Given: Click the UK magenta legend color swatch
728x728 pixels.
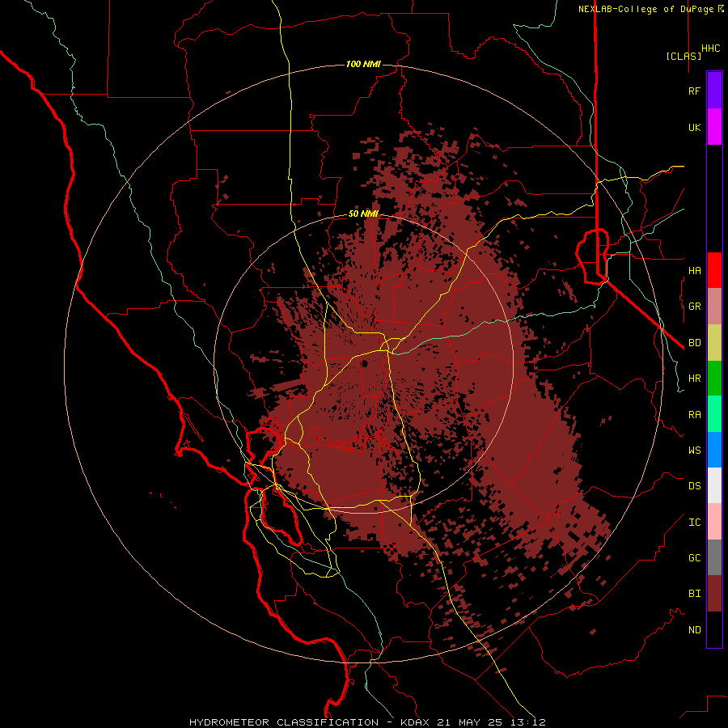Looking at the screenshot, I should [x=714, y=127].
